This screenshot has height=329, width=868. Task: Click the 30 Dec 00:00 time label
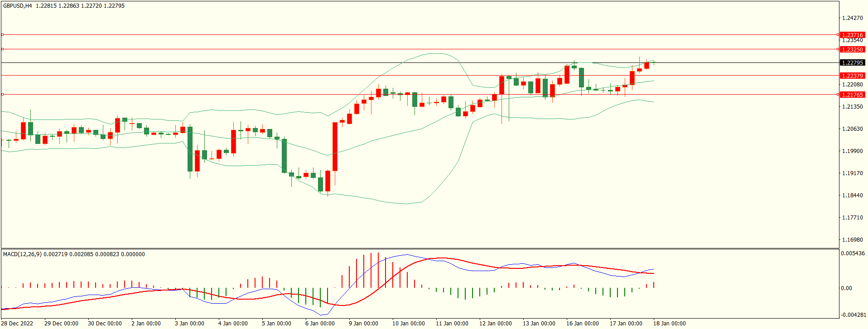click(x=105, y=324)
